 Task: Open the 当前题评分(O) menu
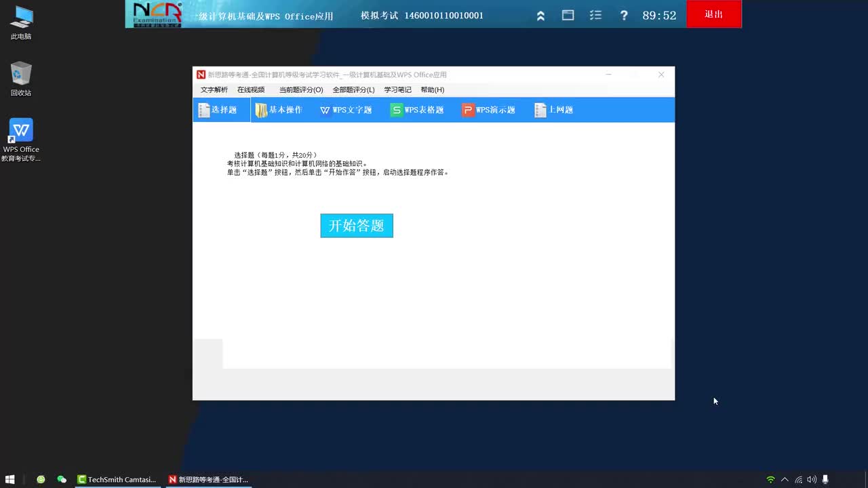click(x=301, y=89)
